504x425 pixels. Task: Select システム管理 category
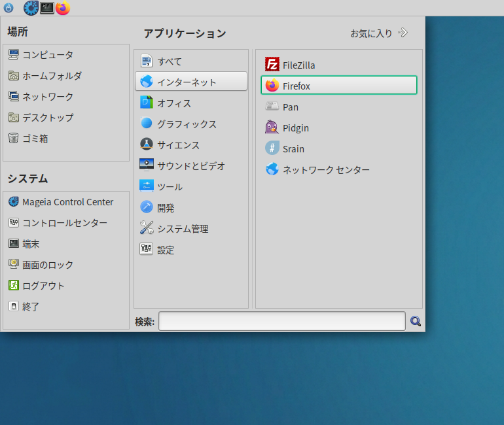pyautogui.click(x=191, y=228)
